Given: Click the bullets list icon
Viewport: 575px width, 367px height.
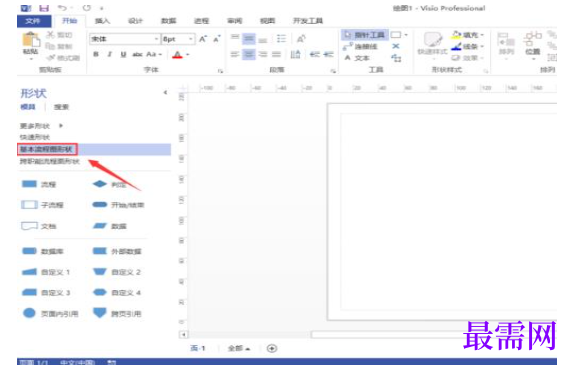Looking at the screenshot, I should (x=281, y=38).
